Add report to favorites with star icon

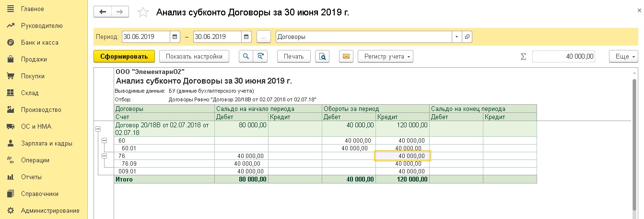(x=143, y=12)
